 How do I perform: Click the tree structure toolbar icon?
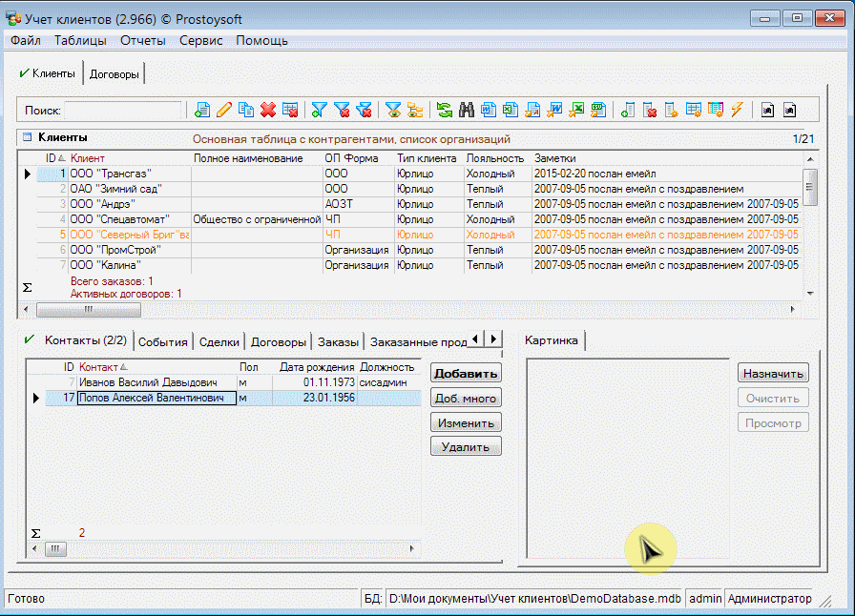[x=415, y=110]
